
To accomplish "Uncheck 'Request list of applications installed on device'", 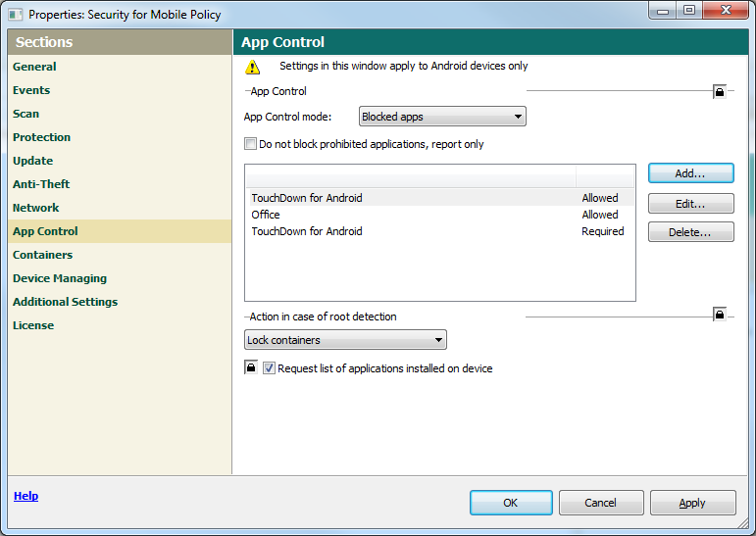I will pyautogui.click(x=269, y=368).
